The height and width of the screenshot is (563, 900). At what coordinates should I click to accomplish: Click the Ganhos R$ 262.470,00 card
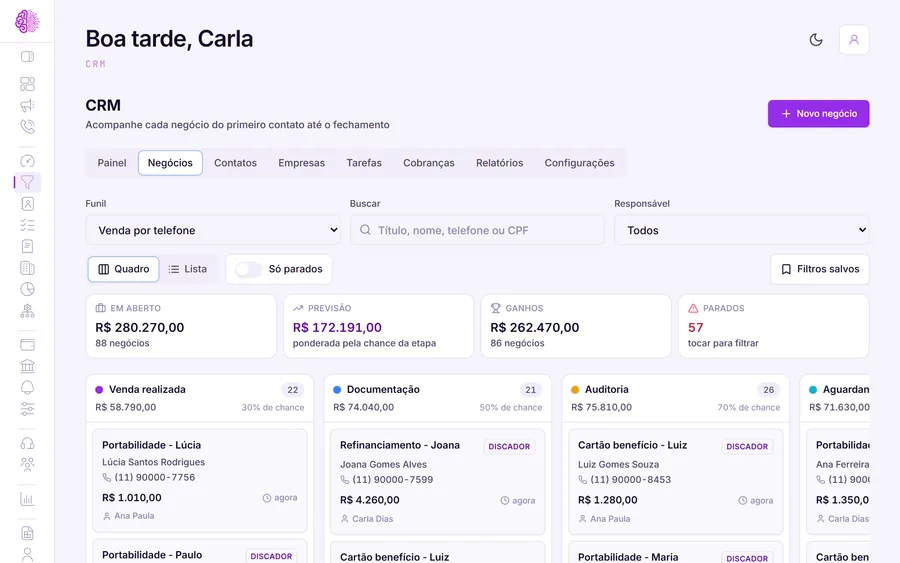tap(576, 326)
